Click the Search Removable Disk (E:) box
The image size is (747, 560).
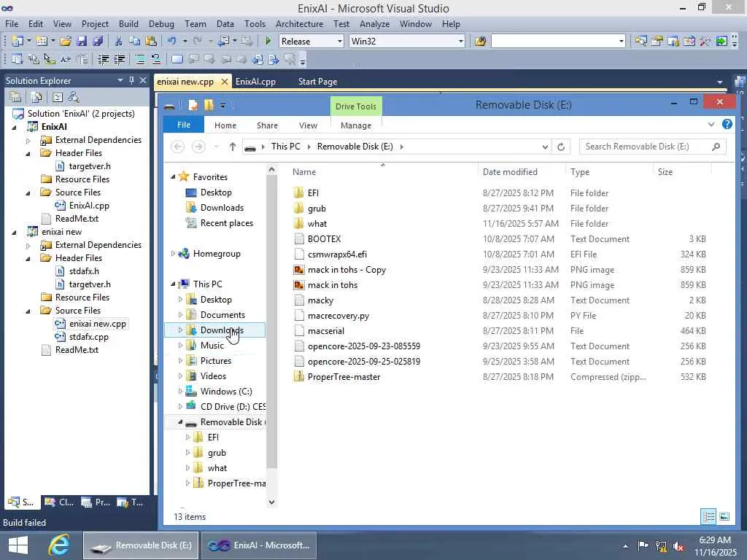coord(653,147)
